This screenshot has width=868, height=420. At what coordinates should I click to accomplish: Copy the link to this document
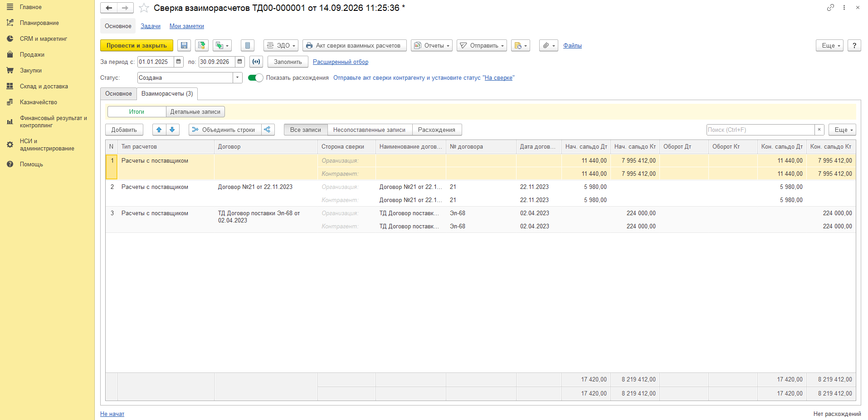click(830, 7)
